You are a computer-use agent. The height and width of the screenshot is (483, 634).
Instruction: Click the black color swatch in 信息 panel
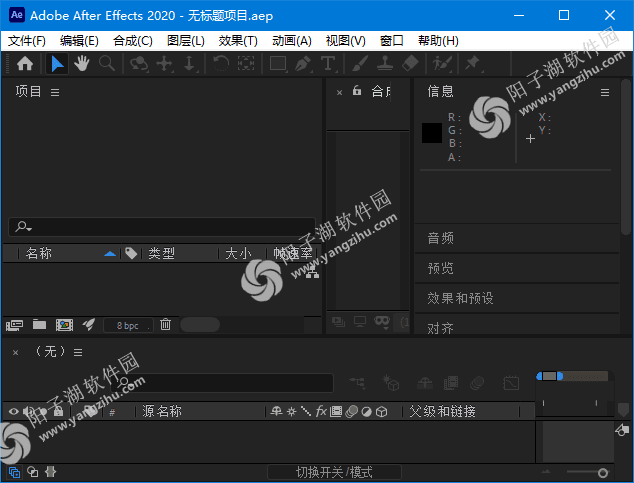tap(432, 133)
